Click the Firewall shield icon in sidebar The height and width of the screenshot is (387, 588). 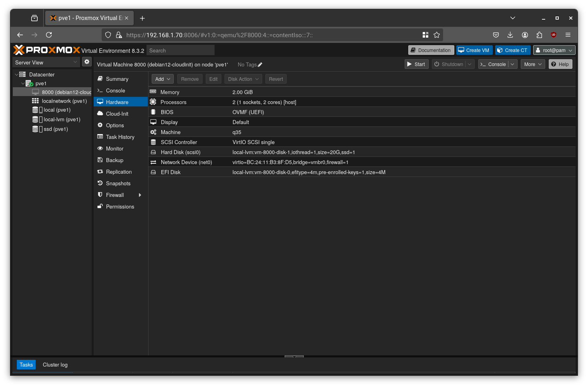[100, 195]
